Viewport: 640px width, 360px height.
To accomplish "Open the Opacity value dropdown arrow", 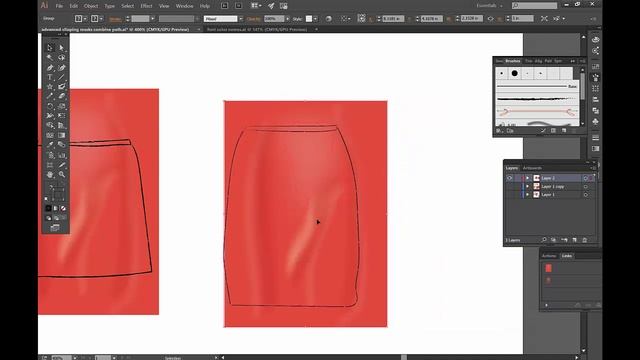I will (x=287, y=19).
